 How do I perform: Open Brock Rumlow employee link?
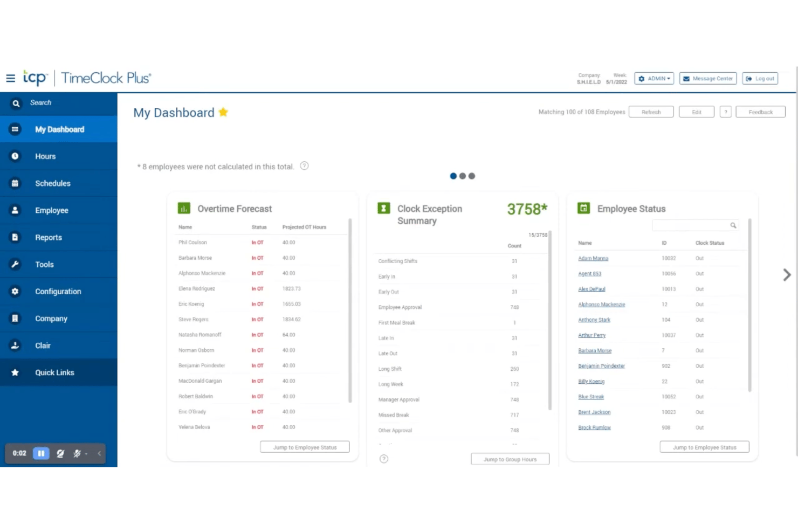coord(594,427)
